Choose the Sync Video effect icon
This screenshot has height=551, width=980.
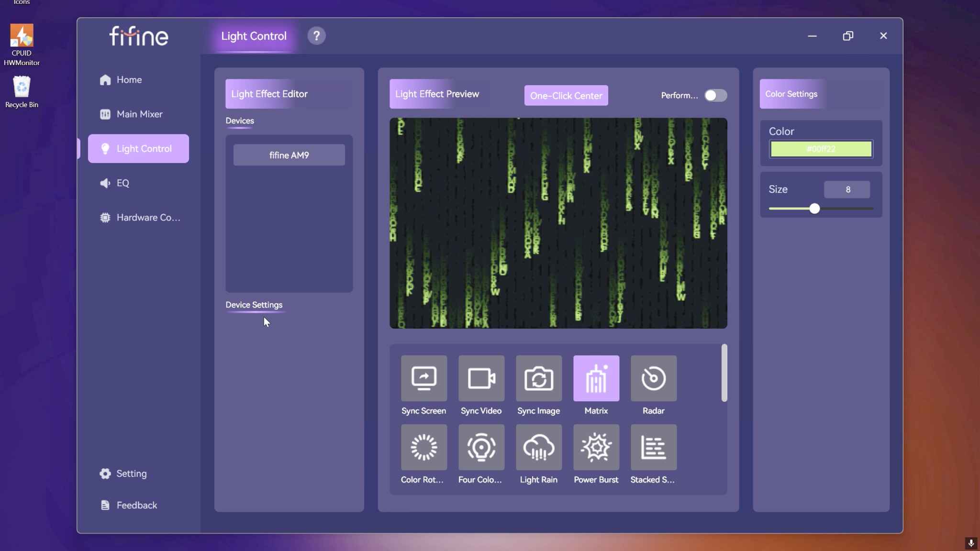tap(481, 378)
